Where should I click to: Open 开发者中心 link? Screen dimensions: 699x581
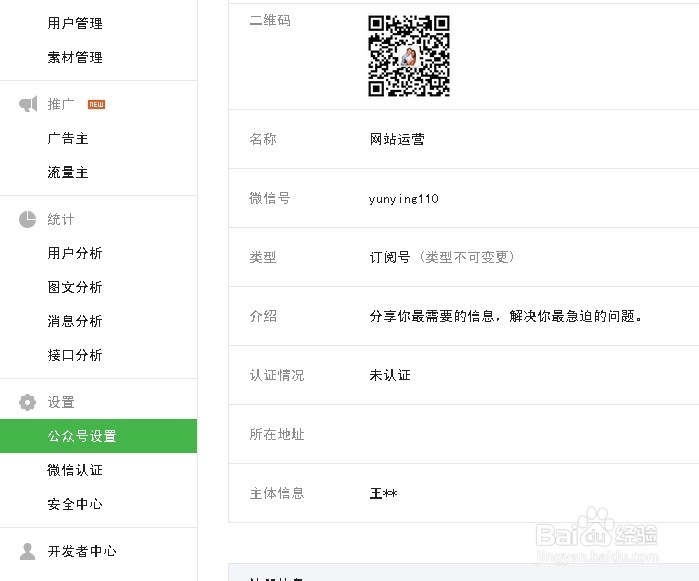pos(82,551)
